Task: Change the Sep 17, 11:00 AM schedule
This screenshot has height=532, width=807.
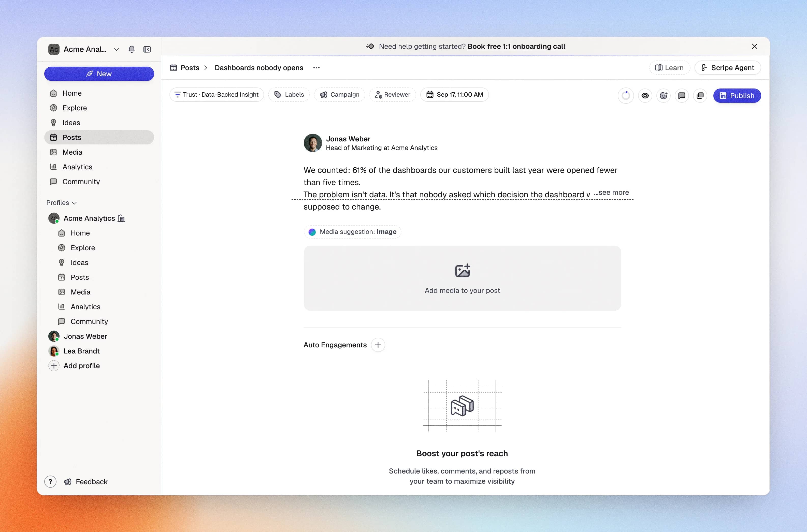Action: (454, 94)
